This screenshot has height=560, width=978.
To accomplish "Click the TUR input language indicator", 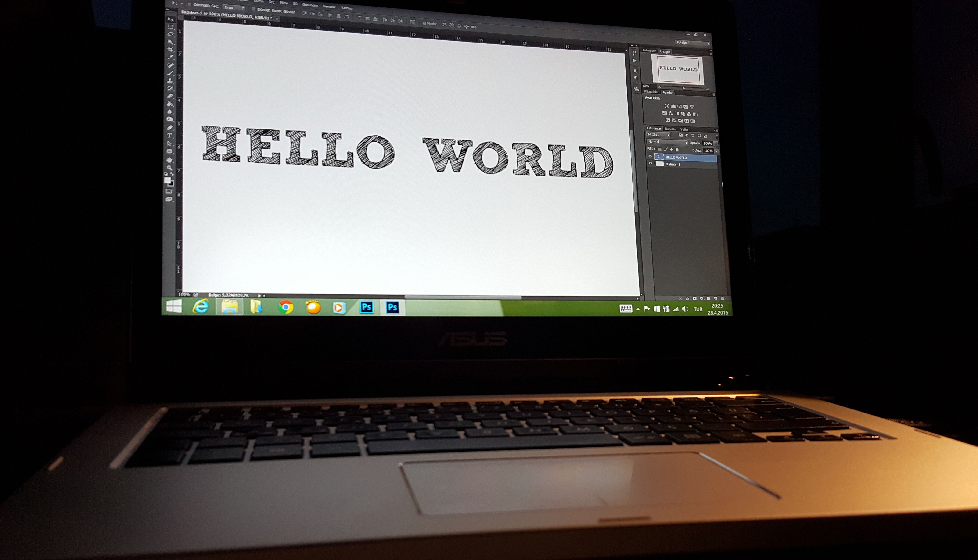I will [698, 309].
